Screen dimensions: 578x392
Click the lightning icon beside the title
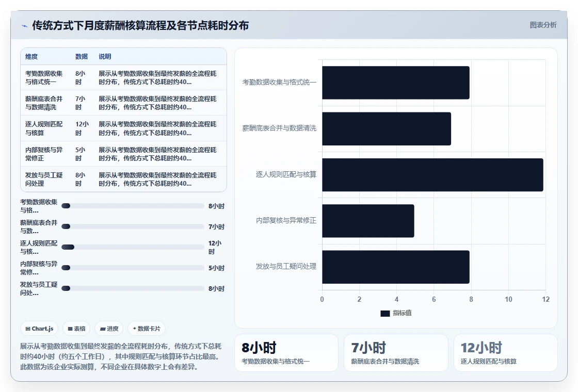tap(25, 26)
